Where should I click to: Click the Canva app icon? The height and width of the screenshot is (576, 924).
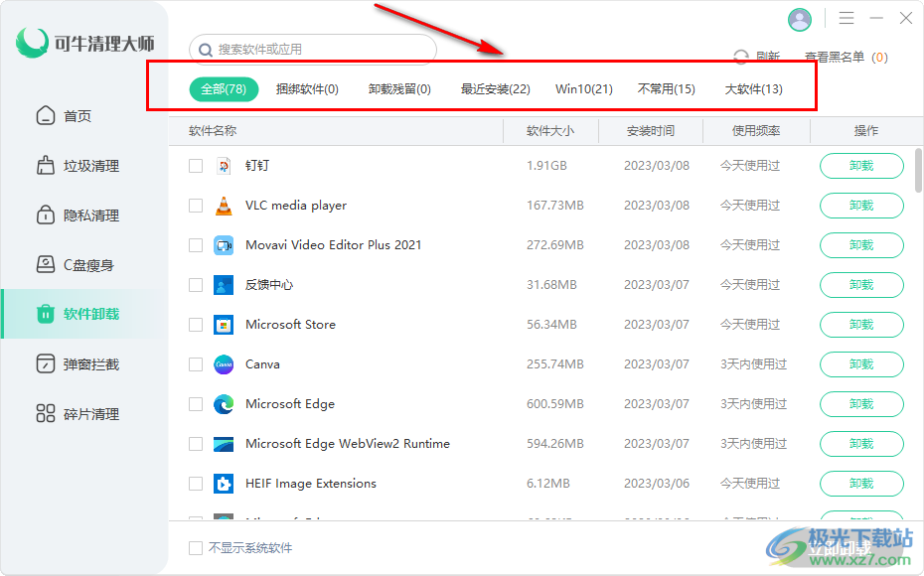point(224,364)
